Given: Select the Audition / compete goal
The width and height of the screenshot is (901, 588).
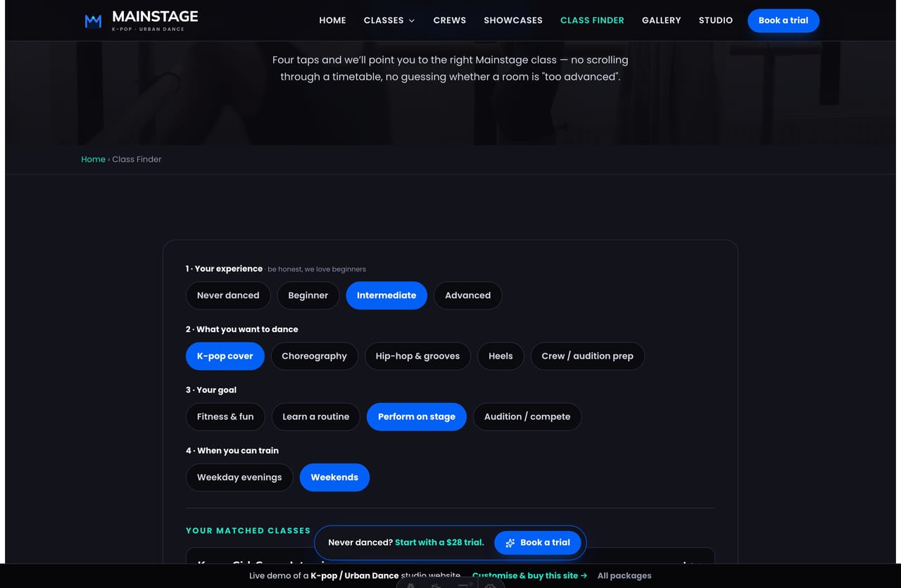Looking at the screenshot, I should point(527,416).
